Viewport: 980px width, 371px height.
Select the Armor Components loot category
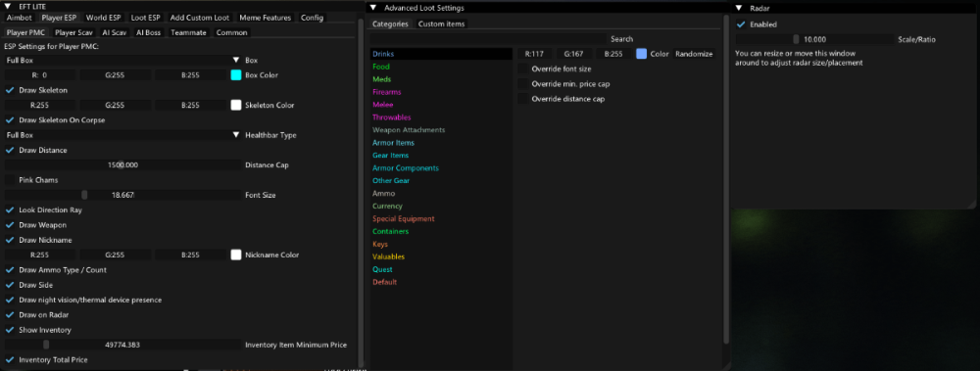click(441, 168)
